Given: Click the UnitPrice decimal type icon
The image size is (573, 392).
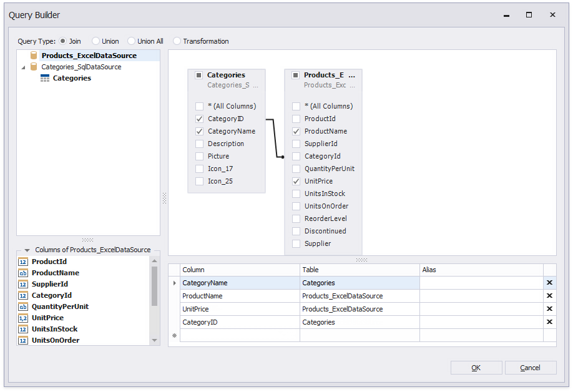Looking at the screenshot, I should click(23, 318).
